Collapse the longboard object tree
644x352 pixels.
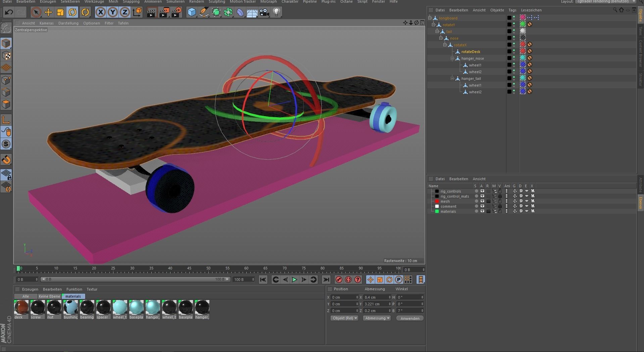430,18
